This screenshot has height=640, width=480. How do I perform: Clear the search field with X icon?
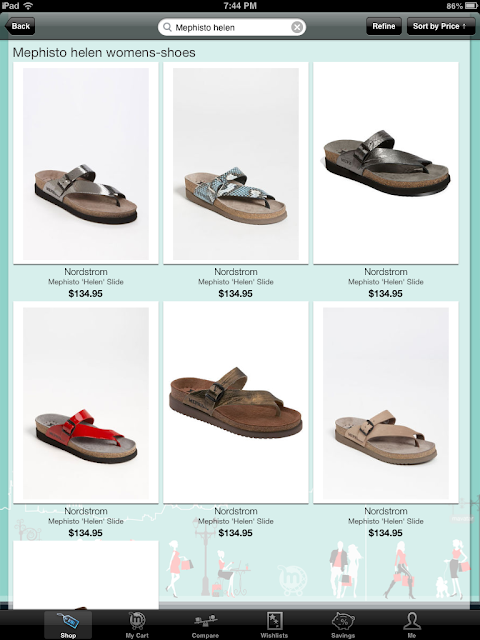click(x=297, y=27)
